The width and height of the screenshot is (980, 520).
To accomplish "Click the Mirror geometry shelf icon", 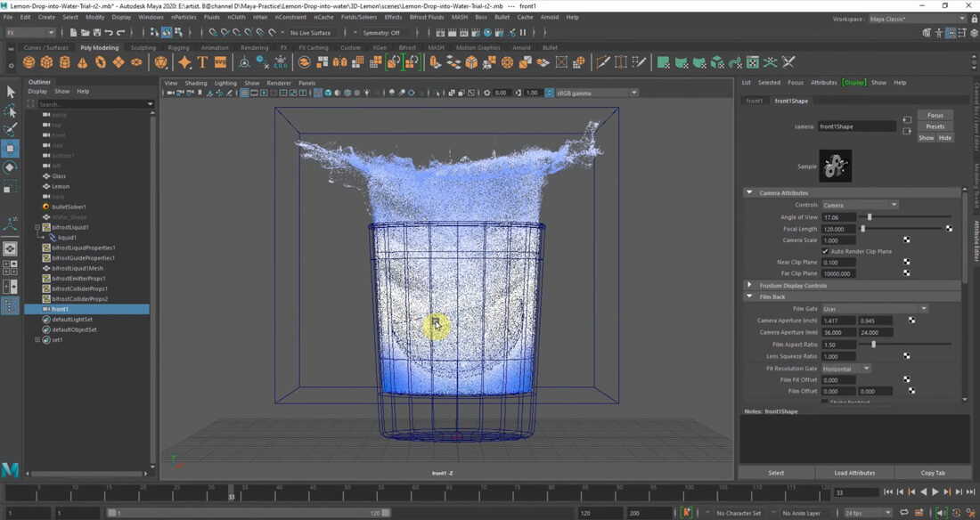I will coord(340,61).
